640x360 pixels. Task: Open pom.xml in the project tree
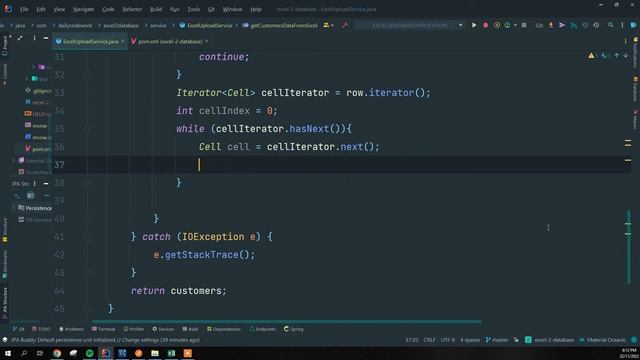coord(38,149)
